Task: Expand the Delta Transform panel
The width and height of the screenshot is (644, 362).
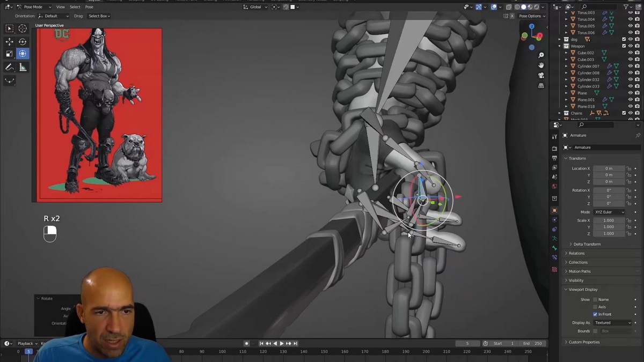Action: pos(587,244)
